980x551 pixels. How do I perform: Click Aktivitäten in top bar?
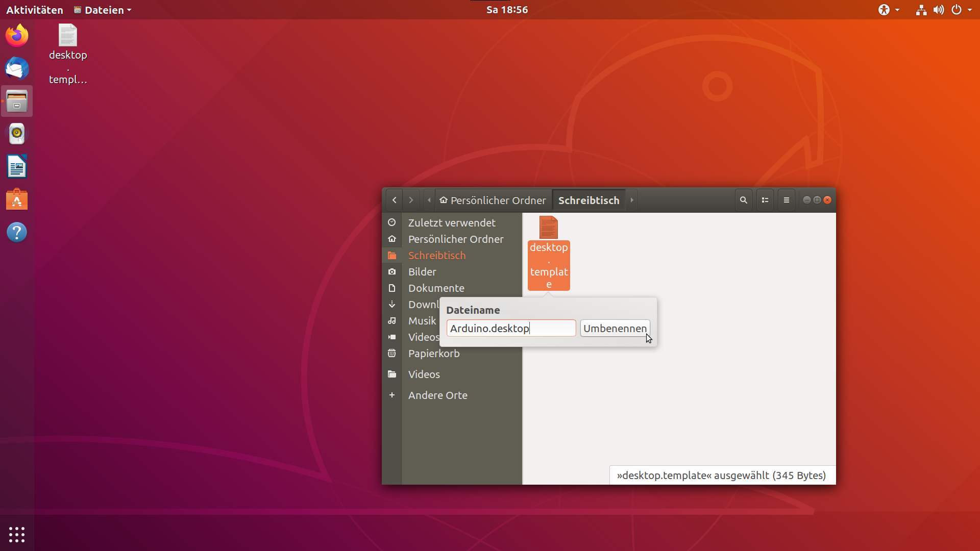tap(35, 10)
